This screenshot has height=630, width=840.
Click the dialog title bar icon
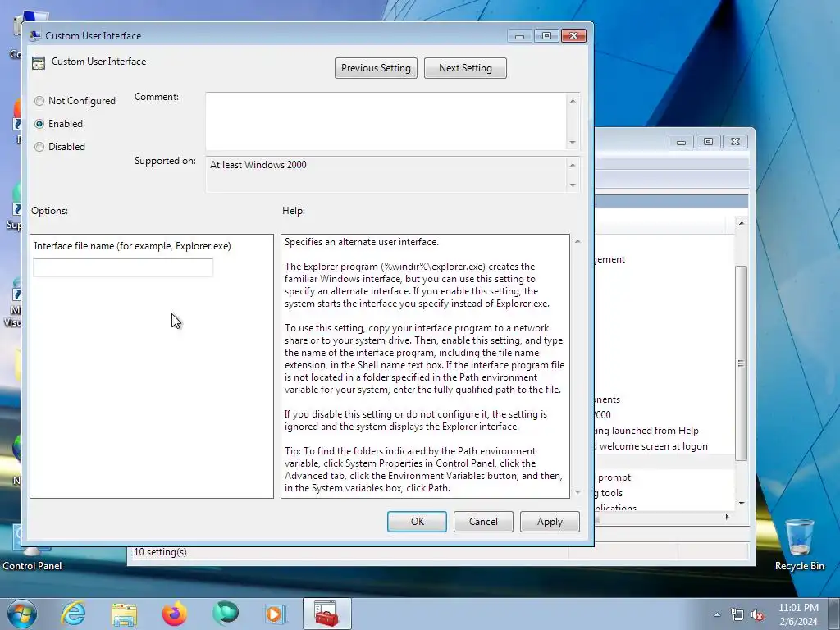coord(35,36)
